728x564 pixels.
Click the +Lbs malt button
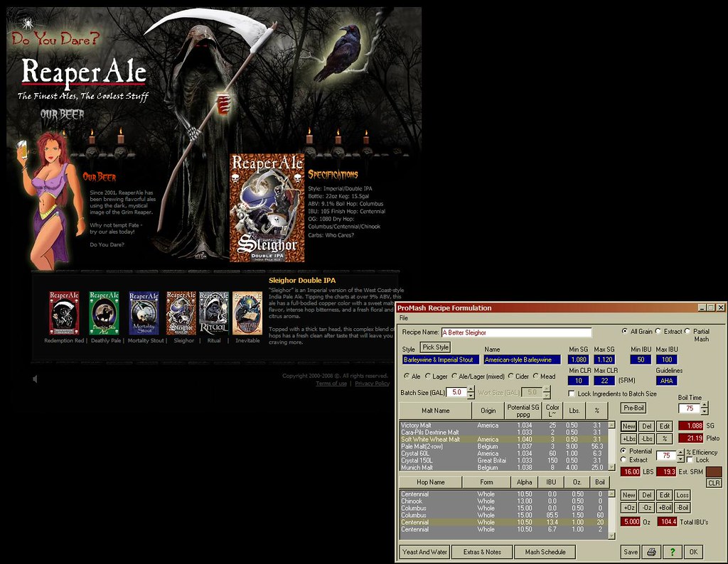click(x=628, y=438)
